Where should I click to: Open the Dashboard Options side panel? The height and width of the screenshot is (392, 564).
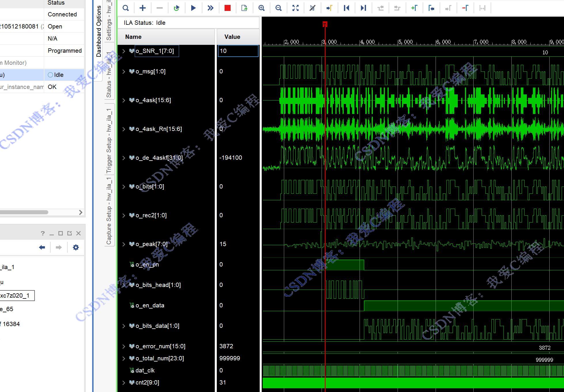coord(99,32)
